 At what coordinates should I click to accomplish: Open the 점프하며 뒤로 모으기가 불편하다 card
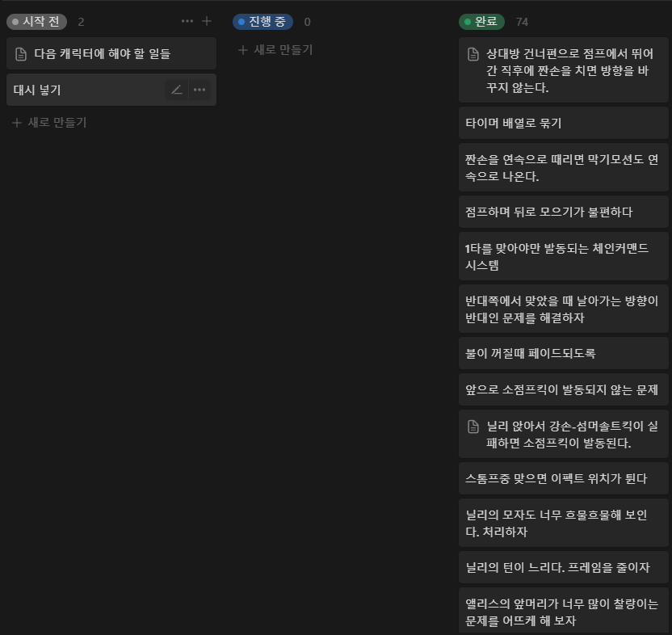[563, 212]
